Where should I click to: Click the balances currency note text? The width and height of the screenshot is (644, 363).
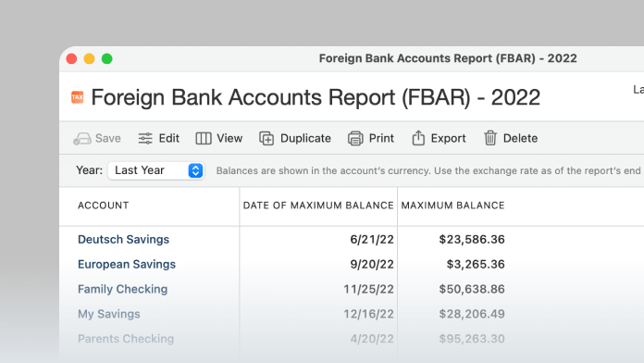pos(428,170)
